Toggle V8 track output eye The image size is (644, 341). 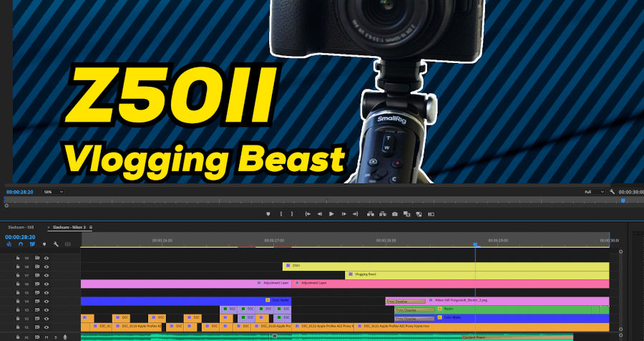[x=47, y=266]
